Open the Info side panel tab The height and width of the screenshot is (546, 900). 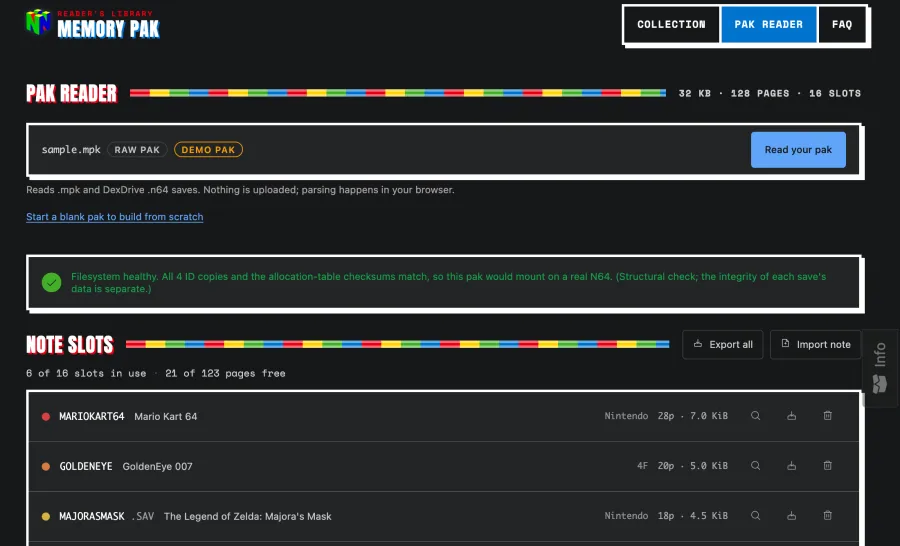pos(880,368)
